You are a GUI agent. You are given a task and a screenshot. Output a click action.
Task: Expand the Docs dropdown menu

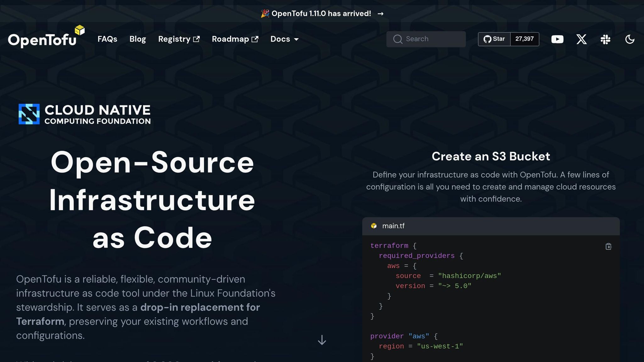[284, 39]
